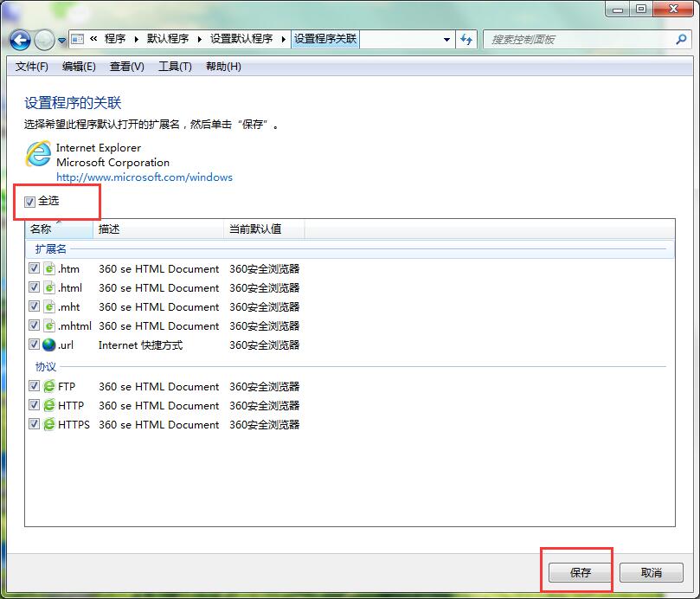The height and width of the screenshot is (599, 700).
Task: Minimize the control panel window
Action: 618,9
